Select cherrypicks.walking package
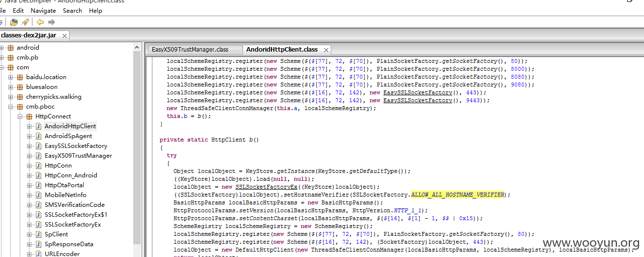Viewport: 644px width, 257px height. [54, 97]
